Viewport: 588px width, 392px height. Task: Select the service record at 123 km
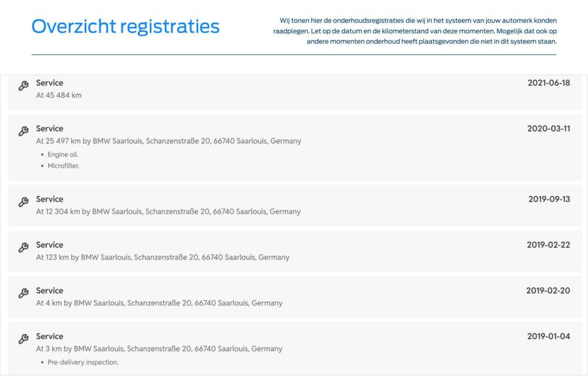tap(295, 252)
